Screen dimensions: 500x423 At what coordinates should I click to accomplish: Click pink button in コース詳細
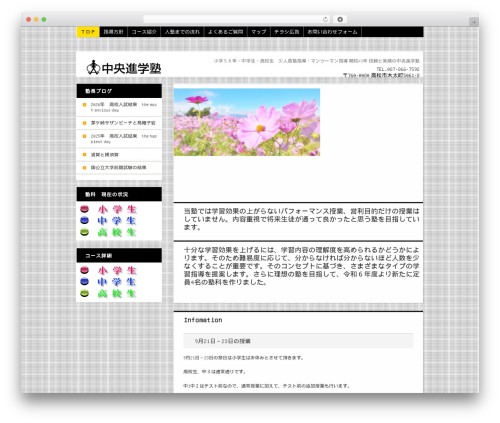point(85,270)
